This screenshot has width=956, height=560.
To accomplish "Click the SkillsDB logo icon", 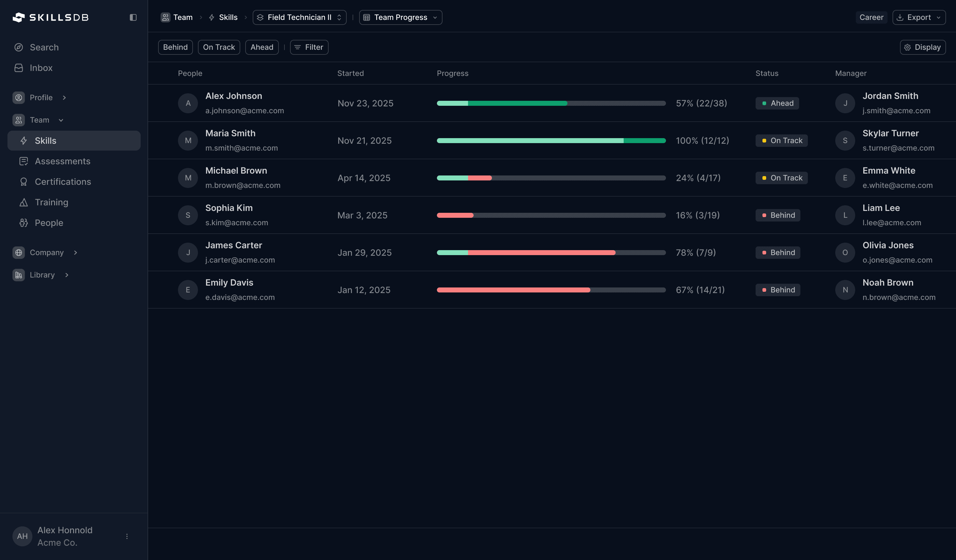I will (x=19, y=17).
